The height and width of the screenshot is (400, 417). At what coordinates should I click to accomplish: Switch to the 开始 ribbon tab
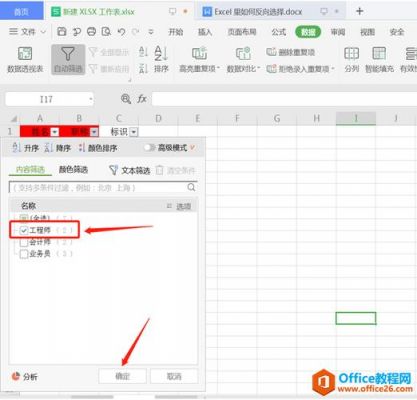[176, 32]
